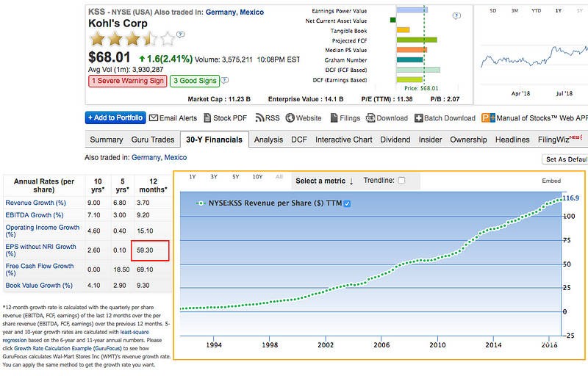Click the RSS feed icon
This screenshot has height=376, width=588.
[x=259, y=118]
